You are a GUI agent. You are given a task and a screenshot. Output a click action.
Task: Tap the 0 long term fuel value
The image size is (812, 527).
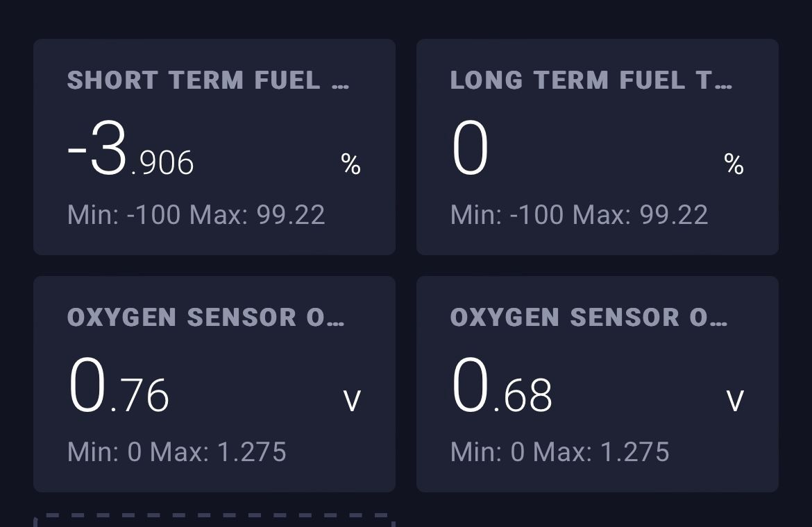click(x=470, y=149)
